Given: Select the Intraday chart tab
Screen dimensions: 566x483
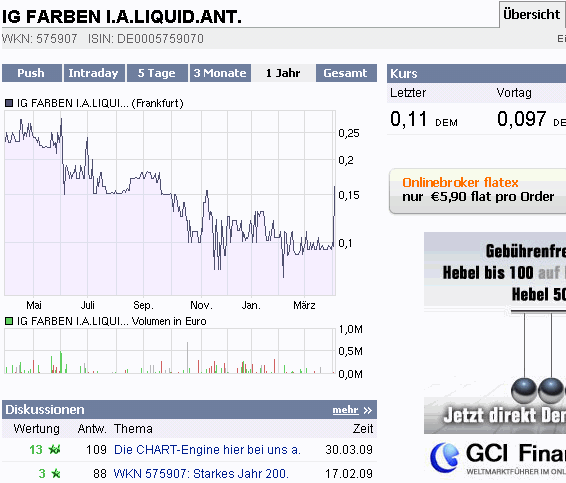Looking at the screenshot, I should pyautogui.click(x=94, y=73).
